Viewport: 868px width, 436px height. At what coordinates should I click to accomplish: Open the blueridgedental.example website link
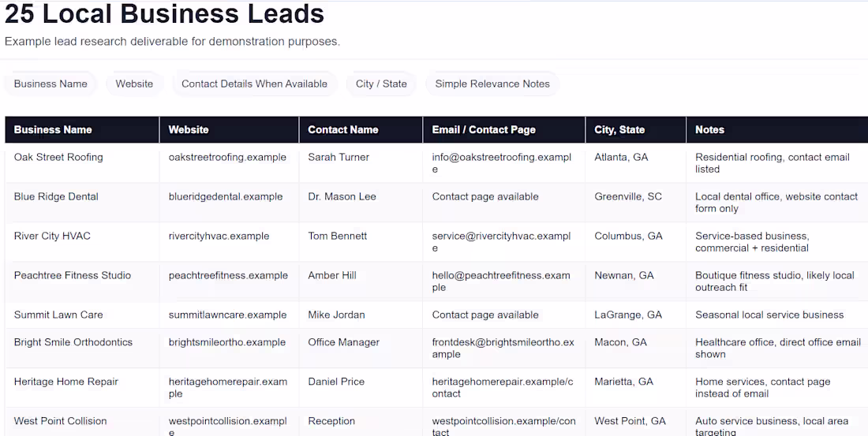tap(226, 196)
